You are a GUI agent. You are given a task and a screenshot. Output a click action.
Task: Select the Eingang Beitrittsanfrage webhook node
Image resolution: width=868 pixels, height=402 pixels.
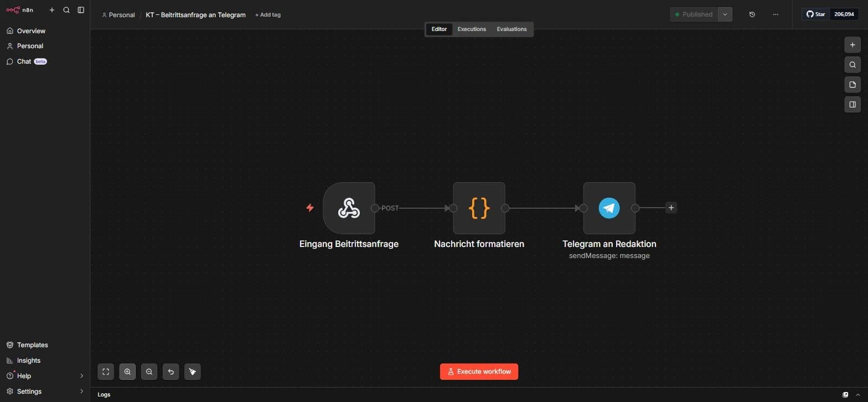349,208
